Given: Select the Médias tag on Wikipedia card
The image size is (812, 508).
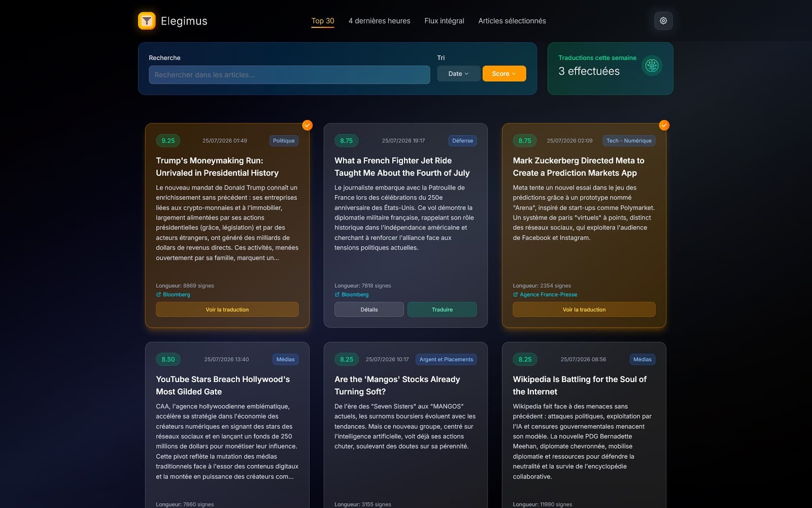Looking at the screenshot, I should pos(642,359).
